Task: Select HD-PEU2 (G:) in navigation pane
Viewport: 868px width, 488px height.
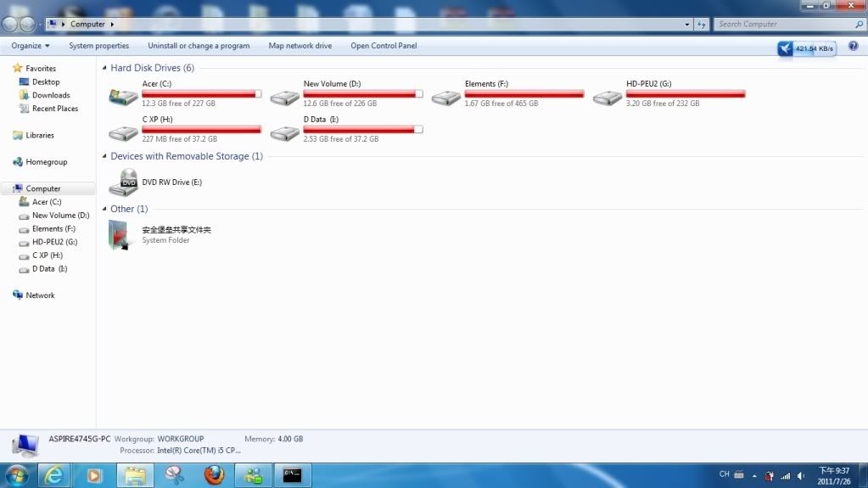Action: click(54, 242)
